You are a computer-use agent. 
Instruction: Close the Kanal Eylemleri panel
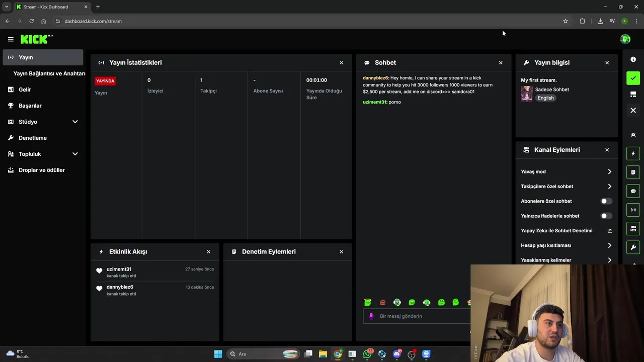point(607,150)
